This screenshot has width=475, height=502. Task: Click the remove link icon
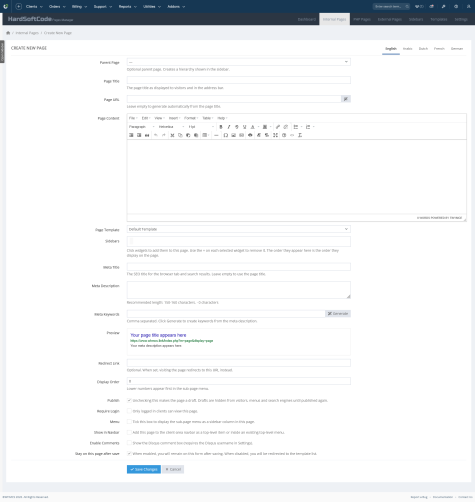286,127
